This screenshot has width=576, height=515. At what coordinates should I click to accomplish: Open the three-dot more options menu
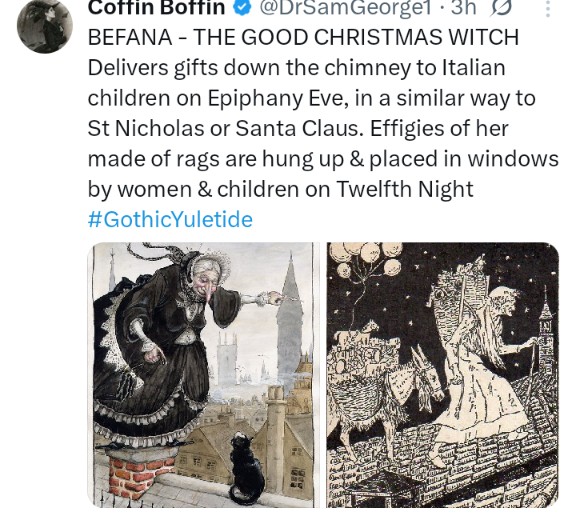(x=547, y=8)
